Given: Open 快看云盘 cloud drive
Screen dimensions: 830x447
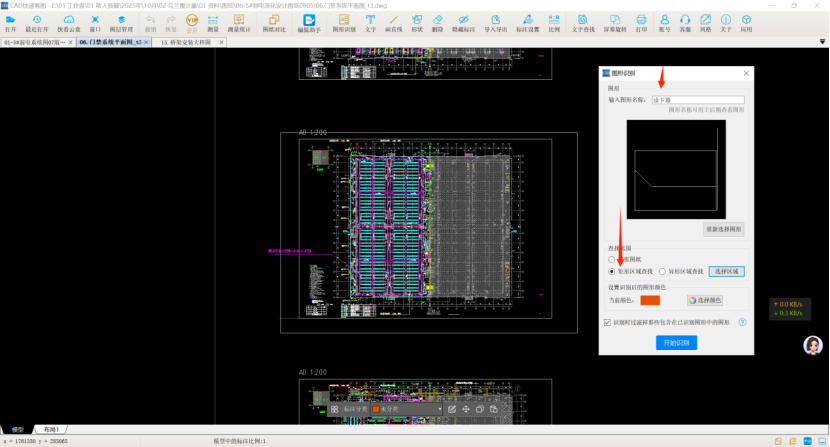Looking at the screenshot, I should [68, 23].
